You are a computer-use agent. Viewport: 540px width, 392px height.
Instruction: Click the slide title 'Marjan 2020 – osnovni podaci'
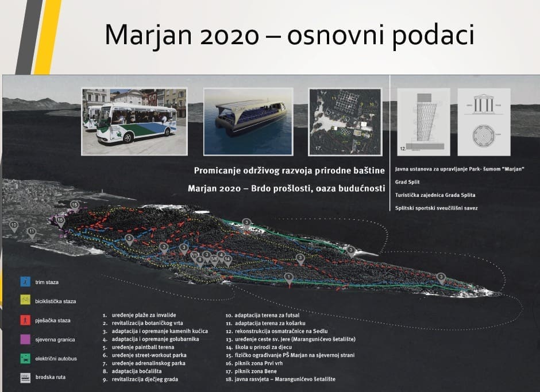(289, 35)
